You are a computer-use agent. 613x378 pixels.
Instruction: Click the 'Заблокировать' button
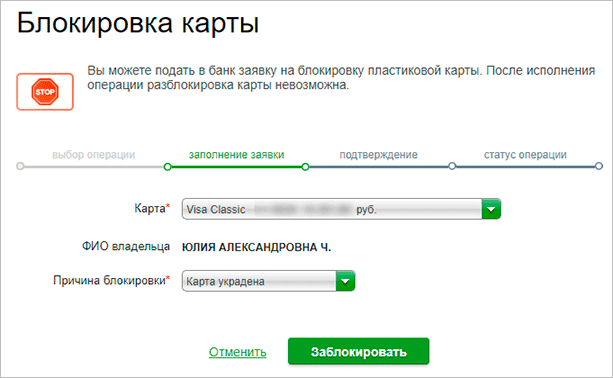pos(358,351)
